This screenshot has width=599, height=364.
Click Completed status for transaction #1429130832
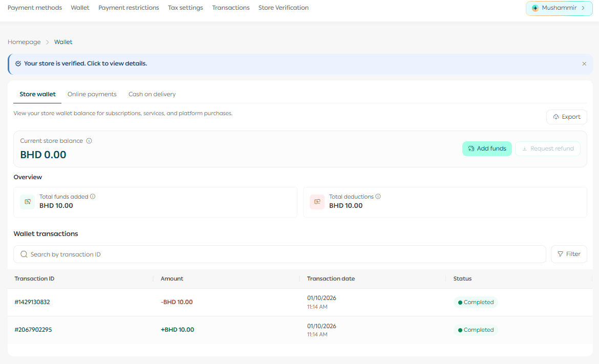tap(476, 303)
